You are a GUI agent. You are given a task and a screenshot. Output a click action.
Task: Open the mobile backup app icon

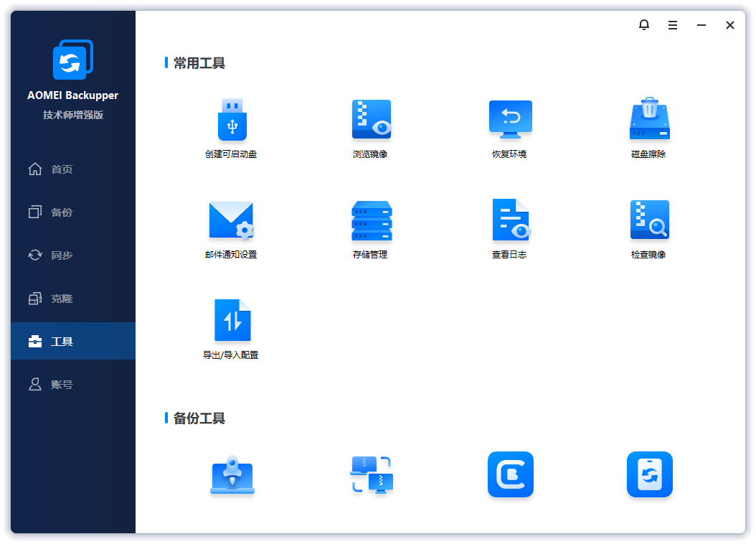coord(649,474)
